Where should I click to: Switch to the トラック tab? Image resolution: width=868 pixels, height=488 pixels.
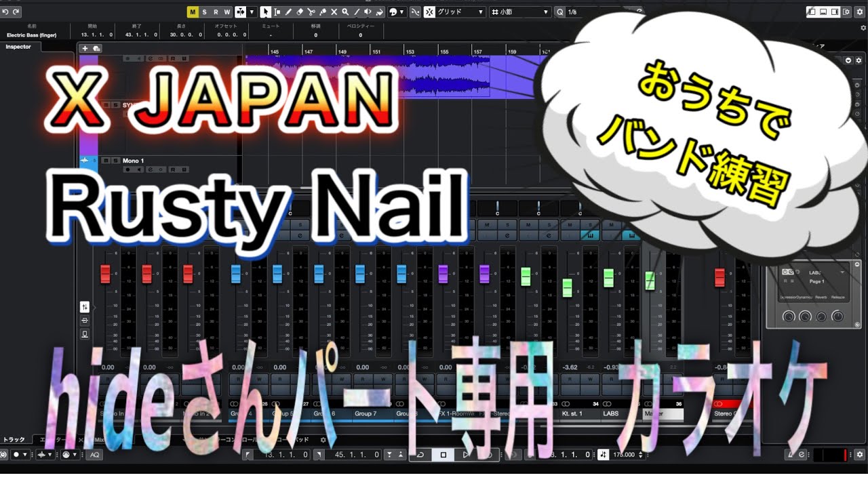pos(14,439)
